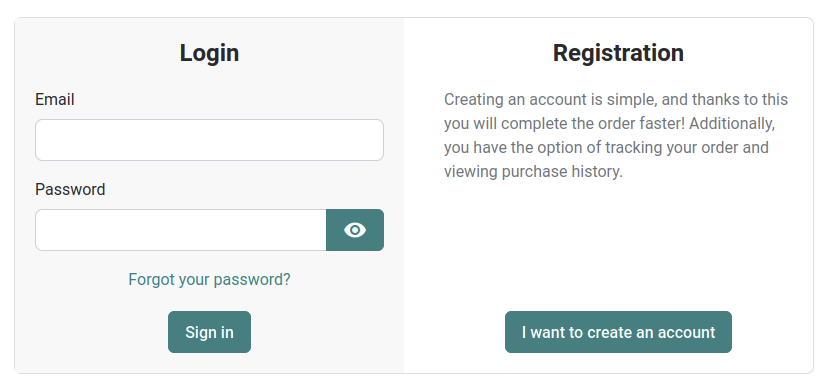Select the Registration heading
This screenshot has width=819, height=384.
(618, 53)
